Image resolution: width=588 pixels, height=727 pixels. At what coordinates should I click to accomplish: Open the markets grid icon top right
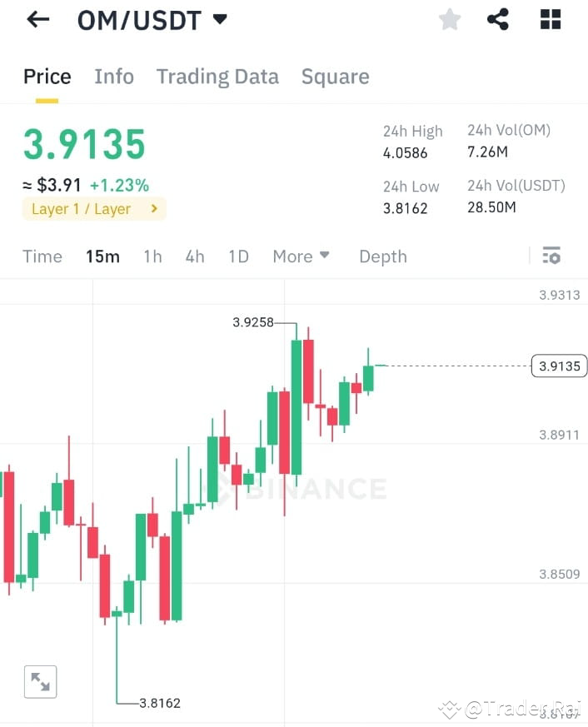pyautogui.click(x=550, y=19)
